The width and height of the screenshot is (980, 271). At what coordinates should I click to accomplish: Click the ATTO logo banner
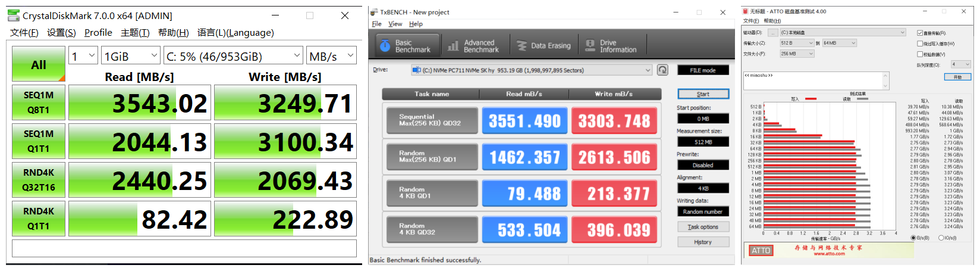click(829, 250)
